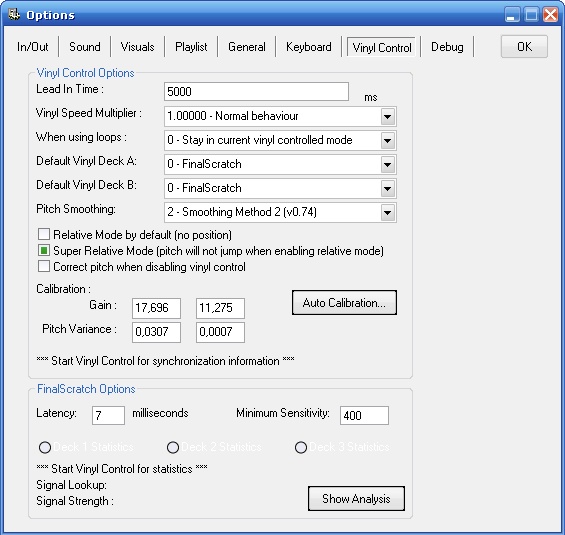The height and width of the screenshot is (535, 565).
Task: Open the Vinyl Speed Multiplier dropdown
Action: click(x=388, y=116)
